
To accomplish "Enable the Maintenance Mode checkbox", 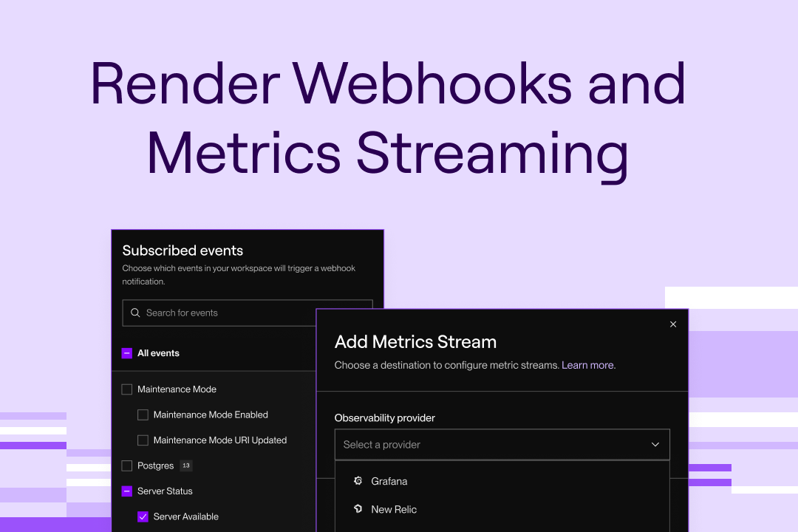I will (127, 389).
